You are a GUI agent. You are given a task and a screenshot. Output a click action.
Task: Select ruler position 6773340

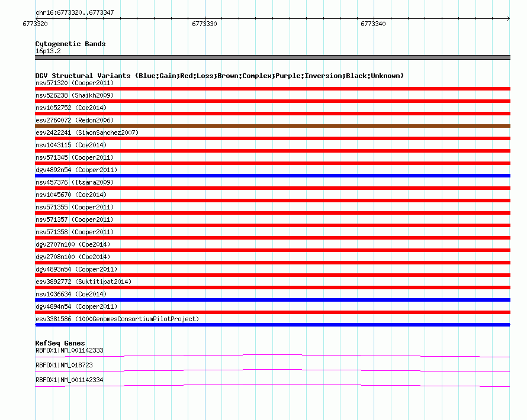pyautogui.click(x=373, y=24)
